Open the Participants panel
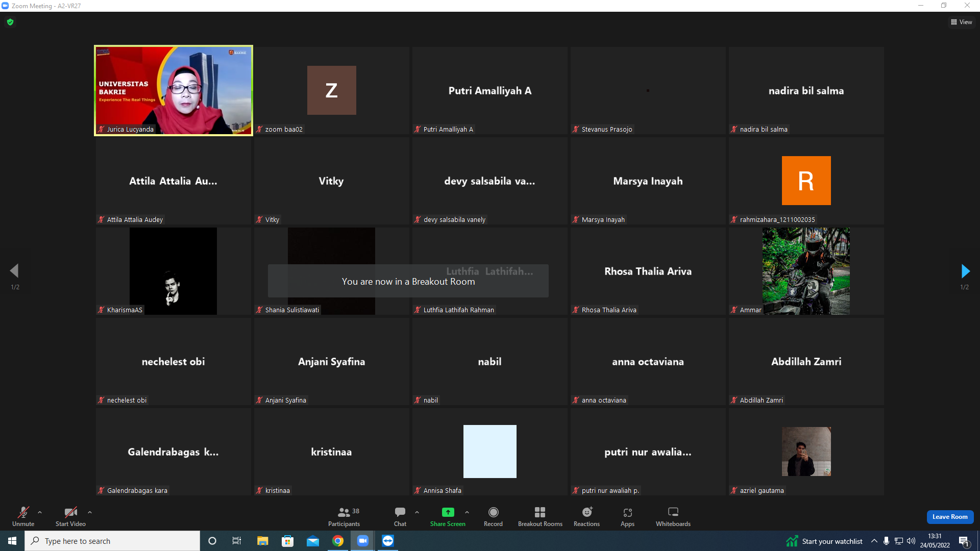The image size is (980, 551). [x=344, y=516]
